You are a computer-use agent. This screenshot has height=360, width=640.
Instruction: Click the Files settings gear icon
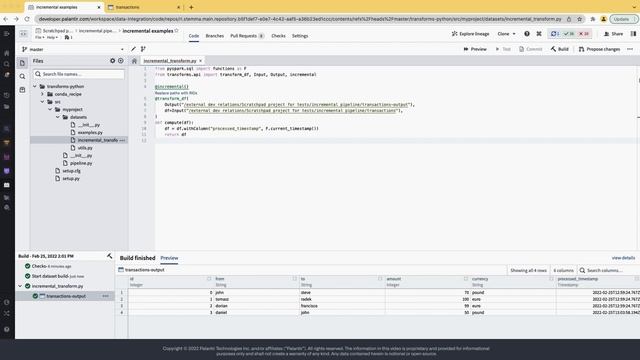113,61
